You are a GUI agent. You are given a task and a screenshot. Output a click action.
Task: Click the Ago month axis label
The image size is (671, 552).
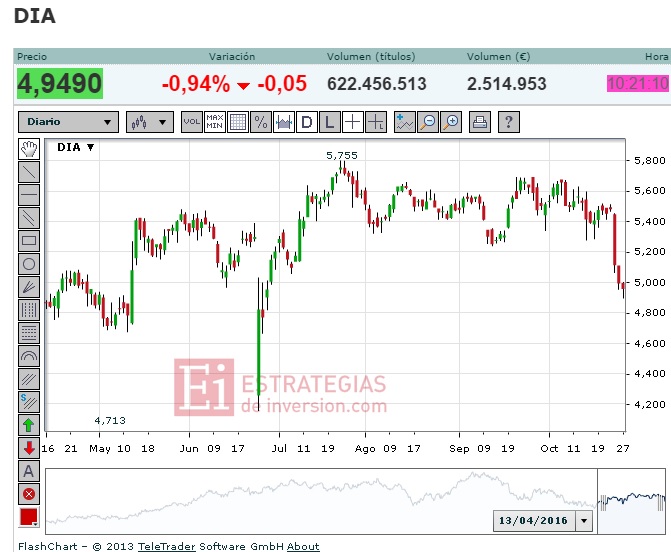coord(365,448)
